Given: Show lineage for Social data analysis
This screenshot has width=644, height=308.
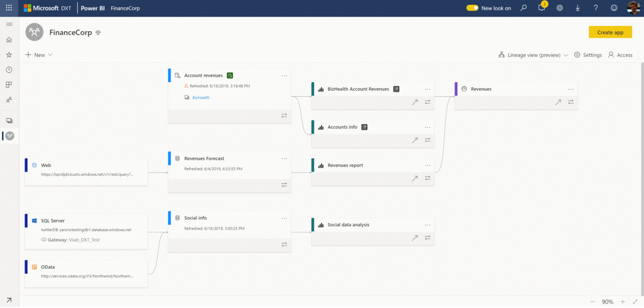Looking at the screenshot, I should click(x=428, y=238).
